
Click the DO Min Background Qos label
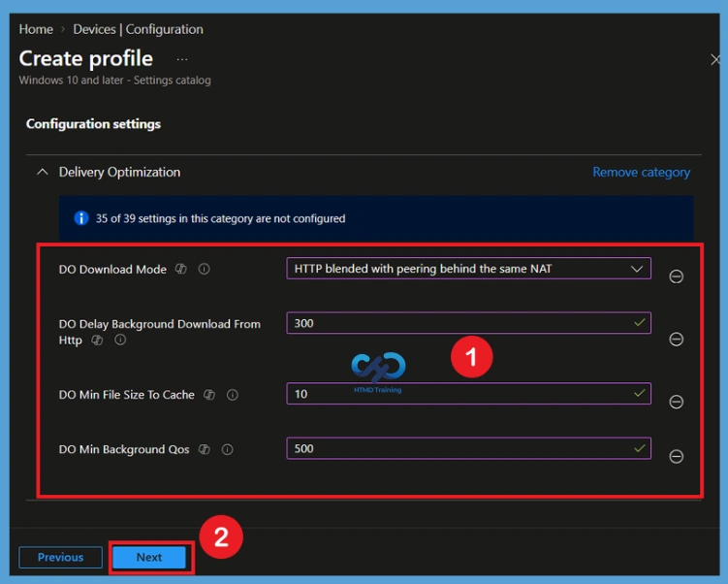(x=124, y=450)
